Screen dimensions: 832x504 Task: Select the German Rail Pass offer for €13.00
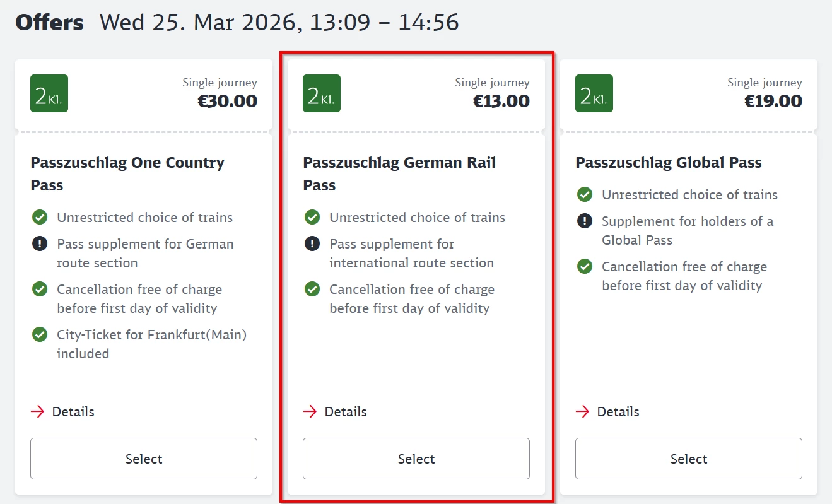[416, 459]
